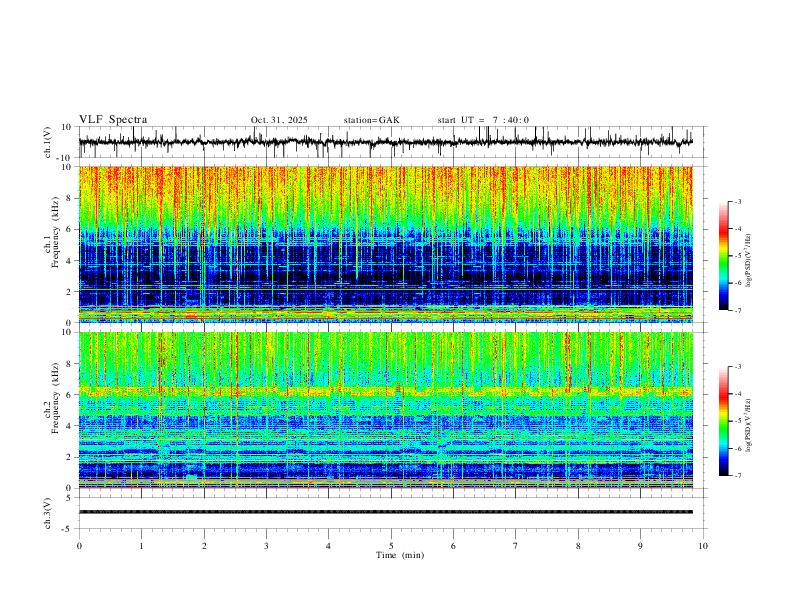Click the date text "Oct. 31, 2025"

click(279, 120)
